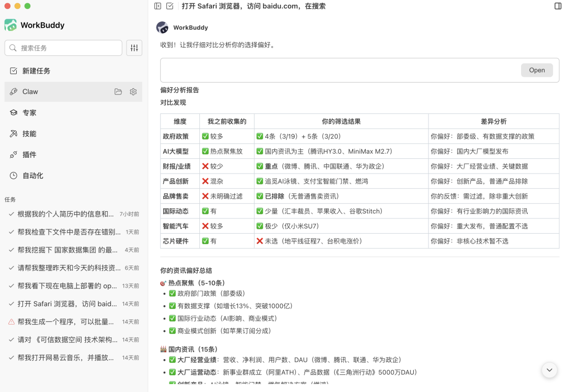This screenshot has width=565, height=392.
Task: Collapse the left sidebar panel icon
Action: 157,6
